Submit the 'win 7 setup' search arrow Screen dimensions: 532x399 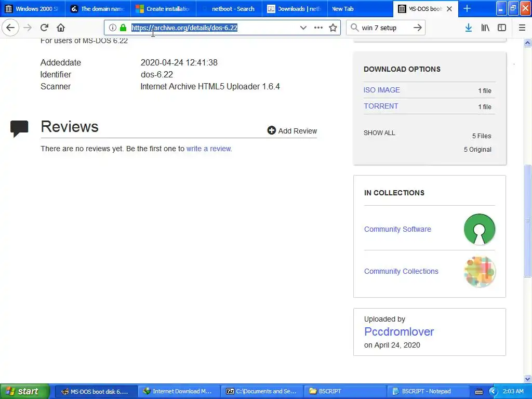point(418,28)
